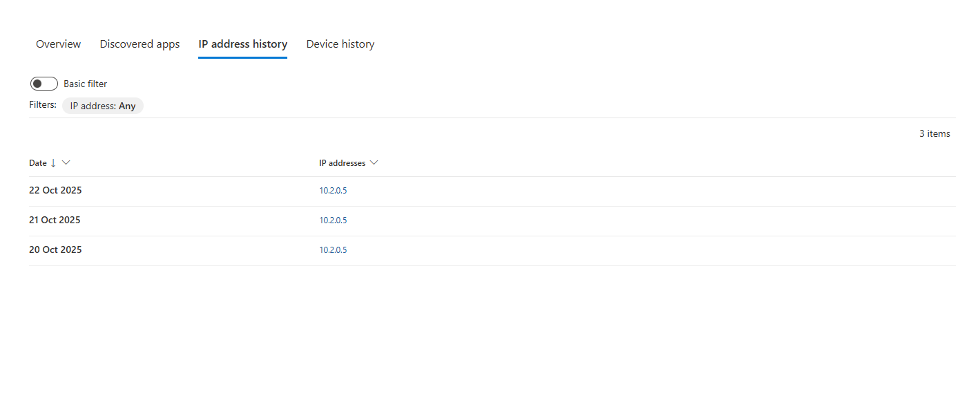Image resolution: width=980 pixels, height=414 pixels.
Task: Click the IP addresses column header text
Action: point(342,163)
